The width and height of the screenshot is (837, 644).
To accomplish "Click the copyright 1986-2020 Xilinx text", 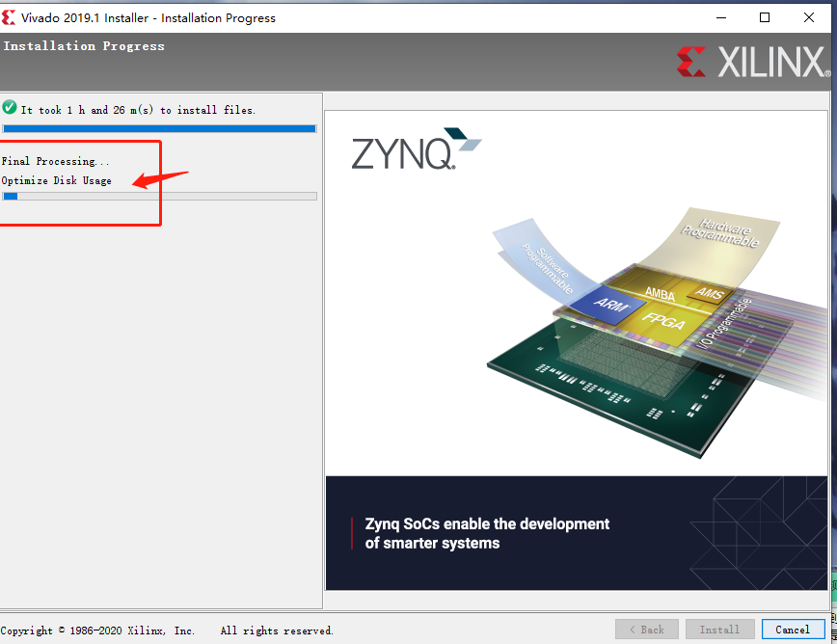I will tap(97, 631).
